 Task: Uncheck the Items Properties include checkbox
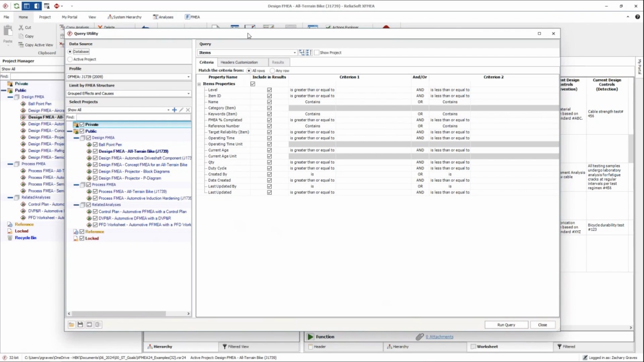click(x=253, y=84)
